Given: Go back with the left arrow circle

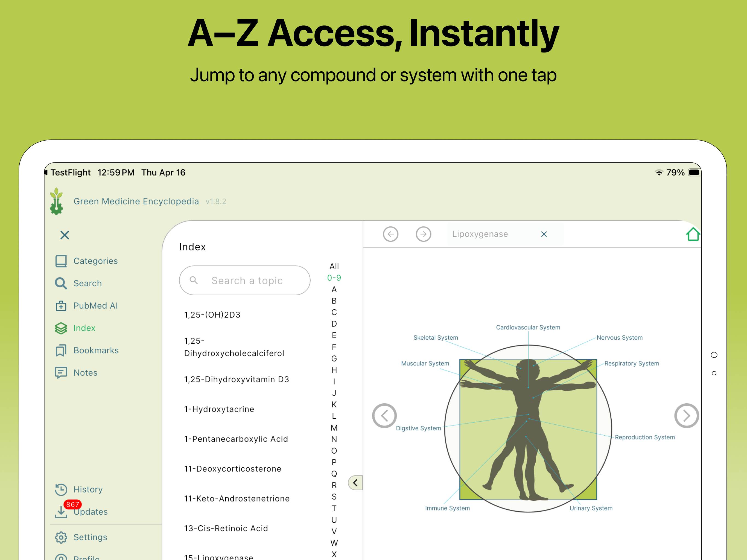Looking at the screenshot, I should pyautogui.click(x=390, y=234).
